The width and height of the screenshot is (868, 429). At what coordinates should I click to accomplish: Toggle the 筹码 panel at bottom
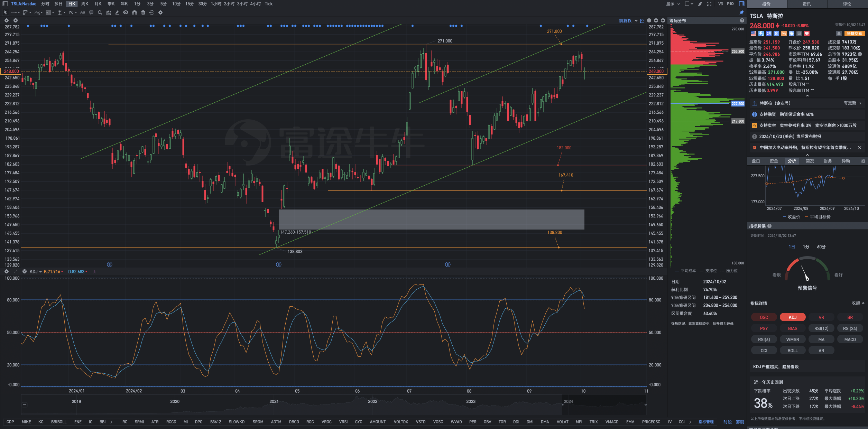pos(740,422)
